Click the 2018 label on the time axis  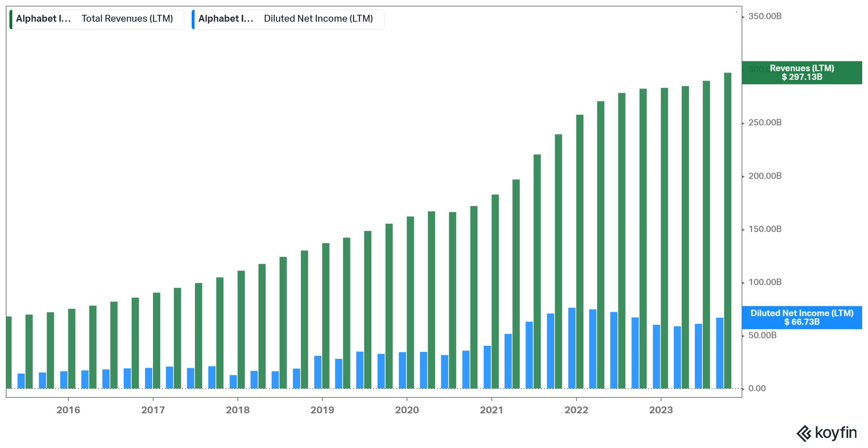pos(238,410)
